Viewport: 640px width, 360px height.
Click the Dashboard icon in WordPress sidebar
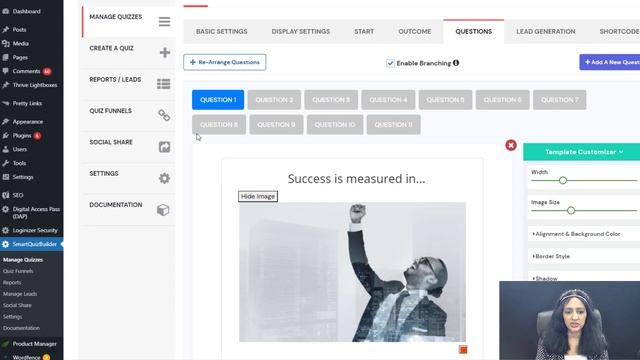[x=6, y=11]
